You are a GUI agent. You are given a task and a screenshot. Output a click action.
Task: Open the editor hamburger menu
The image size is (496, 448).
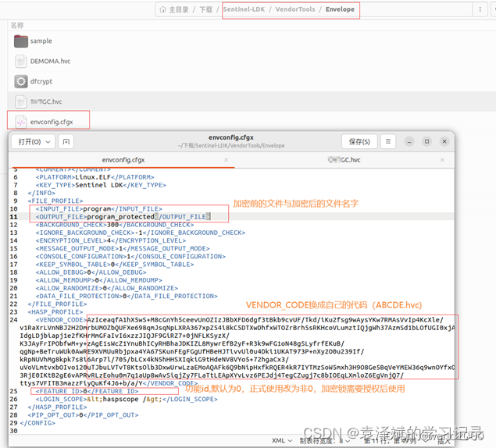coord(388,141)
